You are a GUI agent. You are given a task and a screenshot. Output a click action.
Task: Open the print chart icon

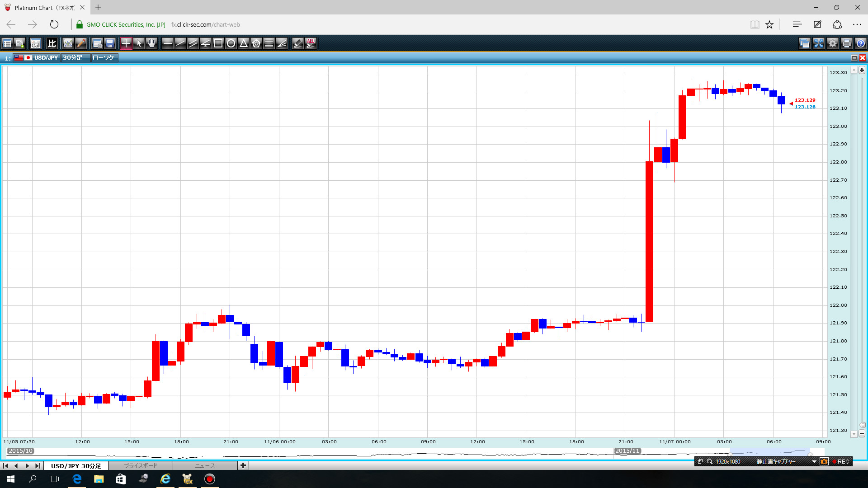[x=847, y=43]
